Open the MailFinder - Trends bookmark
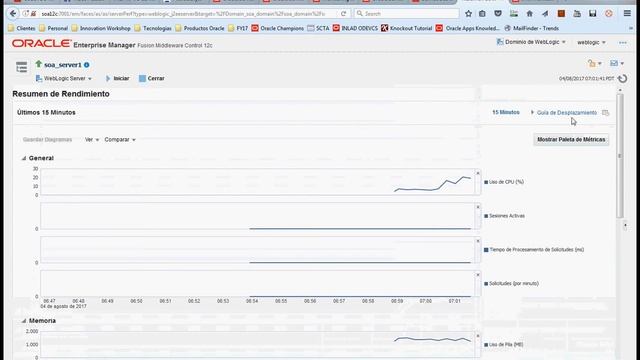 click(532, 28)
